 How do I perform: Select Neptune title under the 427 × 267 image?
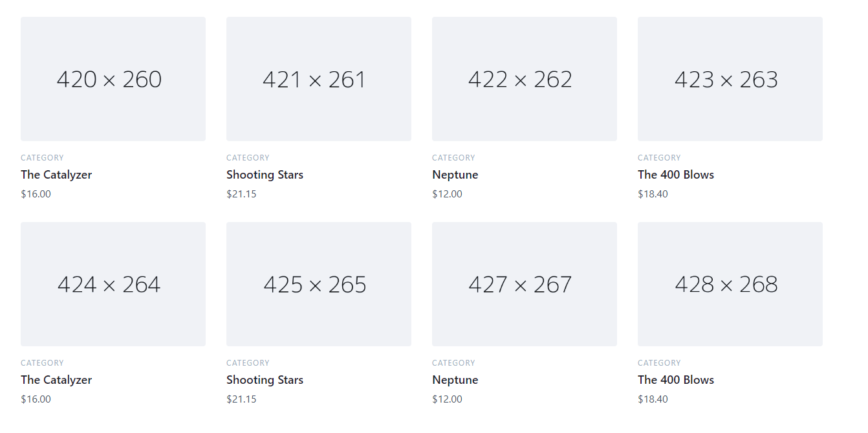(455, 380)
